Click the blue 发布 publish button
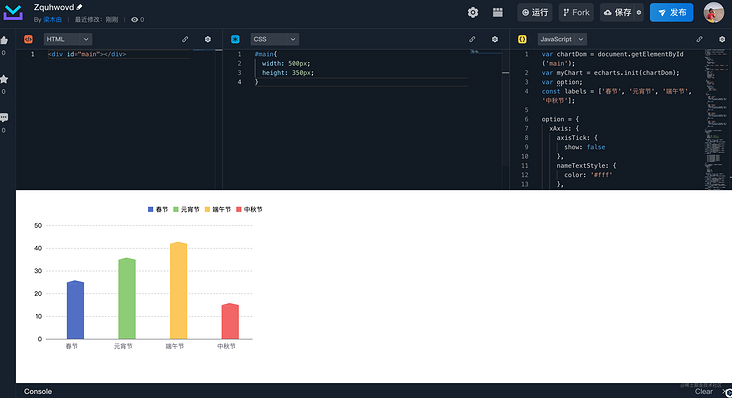The image size is (732, 398). (672, 13)
